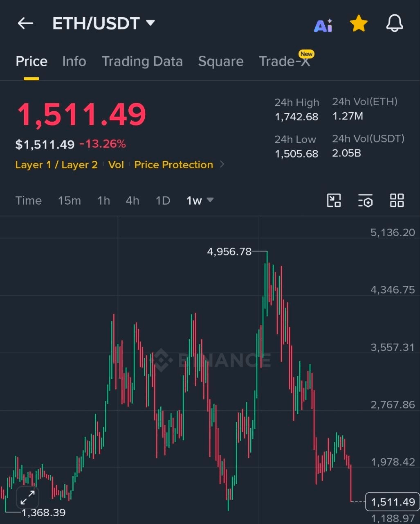Tap the 24h Vol(USDT) 2.05B value
The width and height of the screenshot is (420, 524).
(346, 153)
